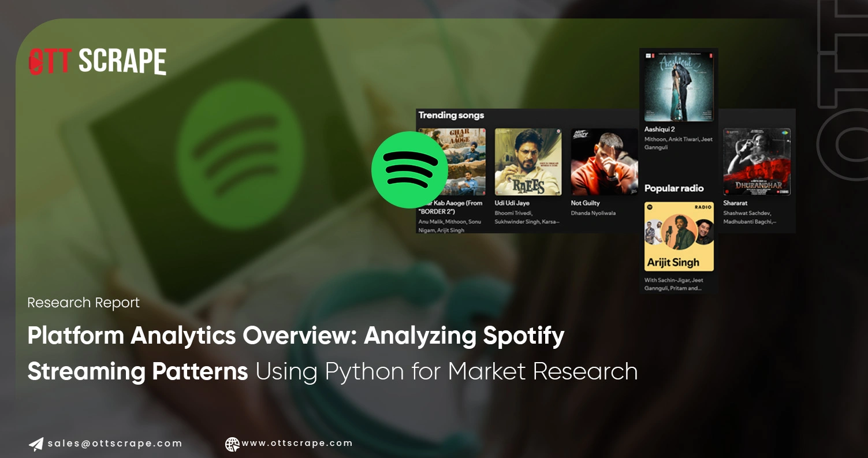Open the Not Guilty song thumbnail
This screenshot has height=458, width=868.
click(x=604, y=162)
